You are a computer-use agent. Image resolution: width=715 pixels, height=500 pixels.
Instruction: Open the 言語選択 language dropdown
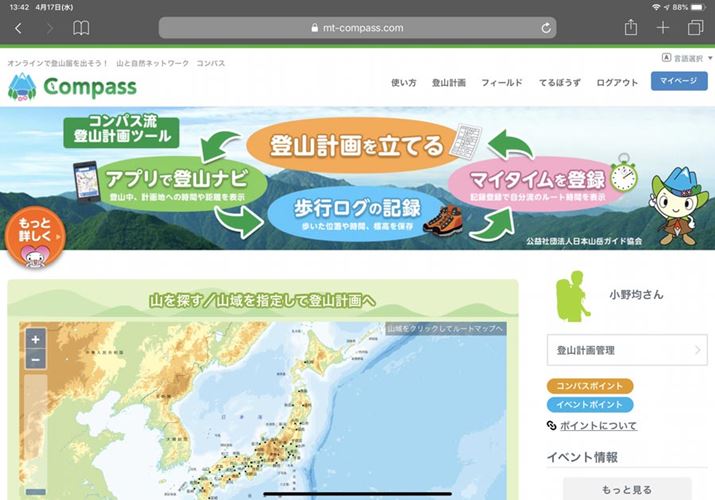pos(687,58)
